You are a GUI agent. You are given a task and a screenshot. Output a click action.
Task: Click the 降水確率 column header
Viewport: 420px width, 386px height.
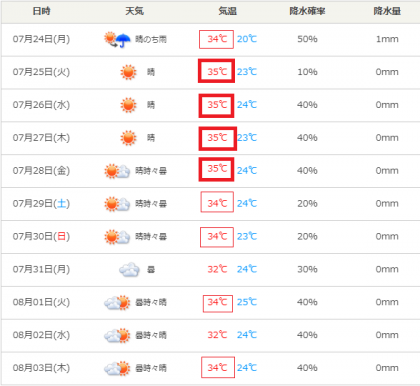click(307, 11)
